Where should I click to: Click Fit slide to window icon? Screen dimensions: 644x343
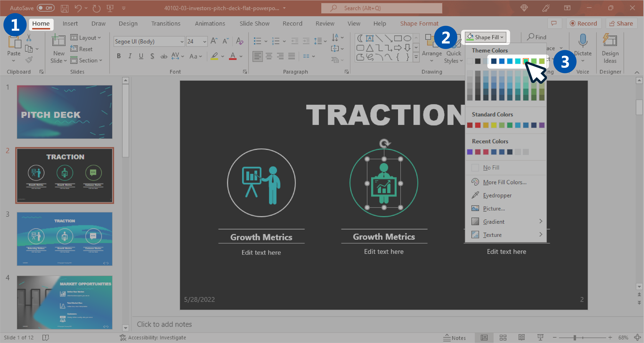click(x=637, y=337)
